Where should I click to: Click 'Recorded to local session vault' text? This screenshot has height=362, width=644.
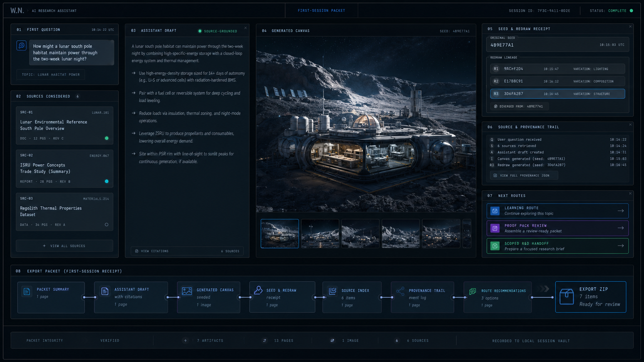click(531, 341)
